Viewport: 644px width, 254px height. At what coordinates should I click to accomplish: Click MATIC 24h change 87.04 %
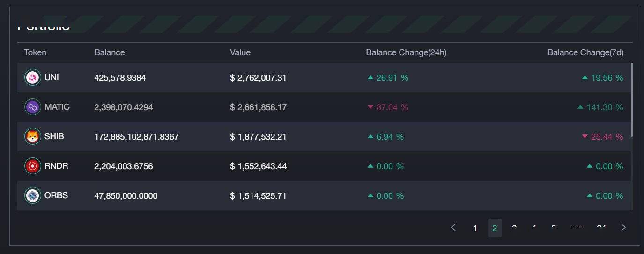click(x=388, y=107)
